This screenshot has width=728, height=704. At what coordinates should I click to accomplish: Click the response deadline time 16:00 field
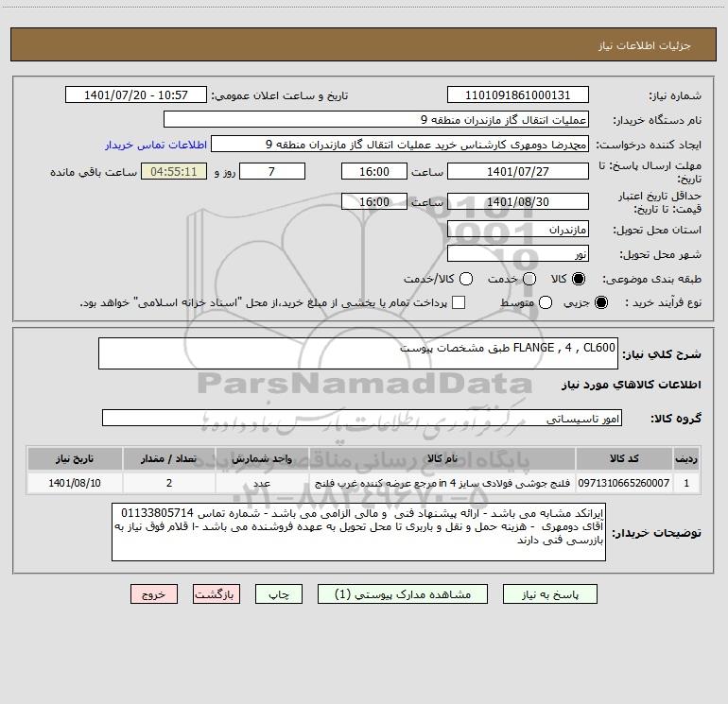[374, 171]
